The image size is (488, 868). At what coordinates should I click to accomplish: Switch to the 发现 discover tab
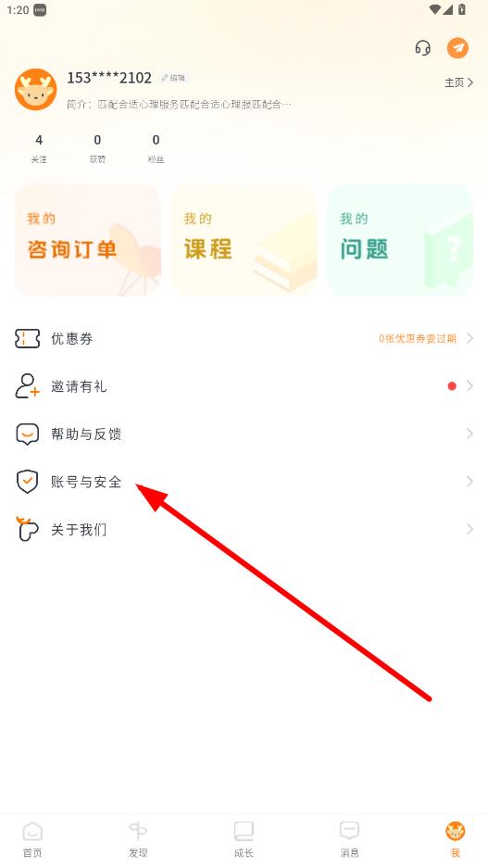pos(138,838)
